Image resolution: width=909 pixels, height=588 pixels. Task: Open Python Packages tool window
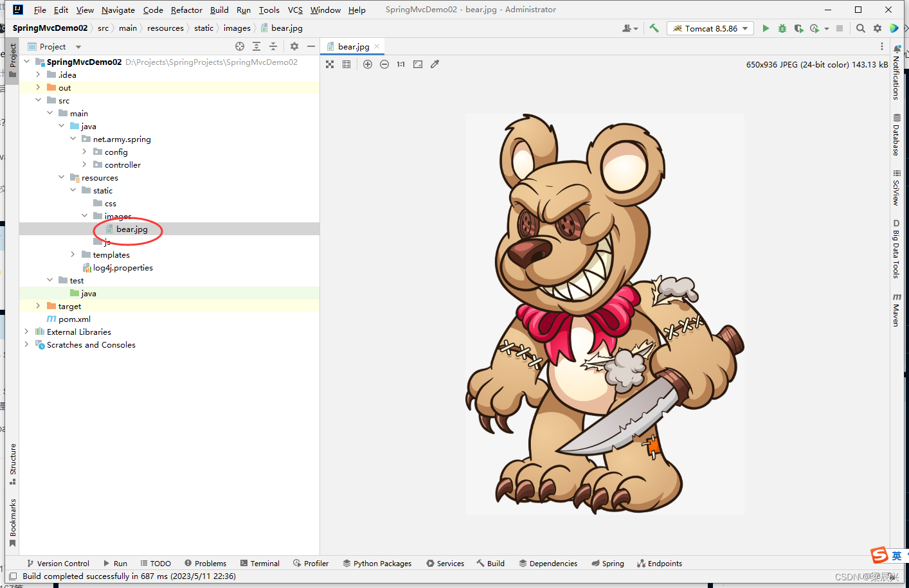(x=377, y=564)
